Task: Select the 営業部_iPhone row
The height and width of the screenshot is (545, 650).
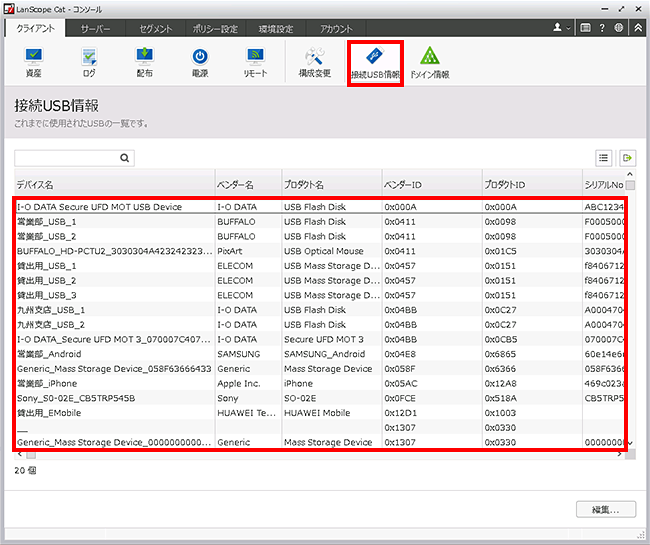Action: click(x=320, y=383)
